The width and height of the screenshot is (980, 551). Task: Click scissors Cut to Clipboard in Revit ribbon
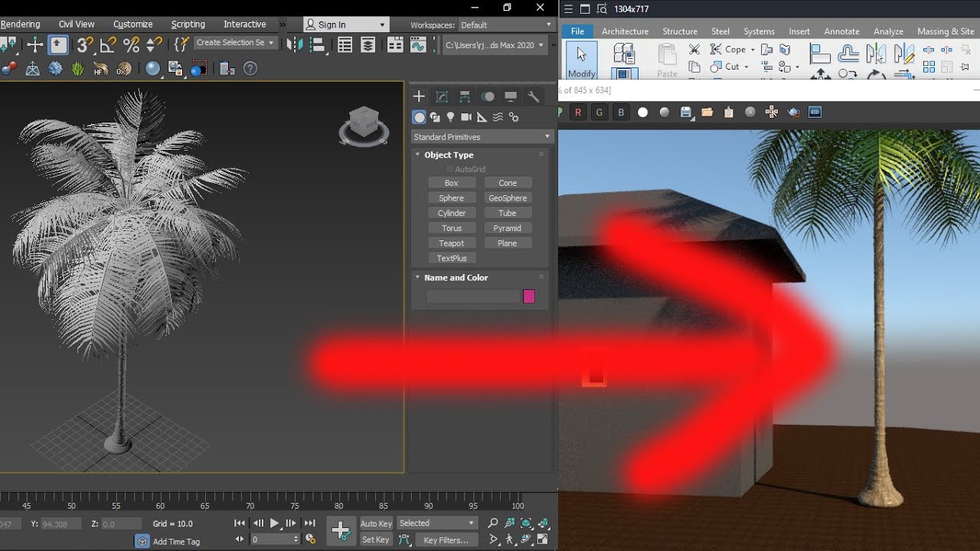coord(694,49)
